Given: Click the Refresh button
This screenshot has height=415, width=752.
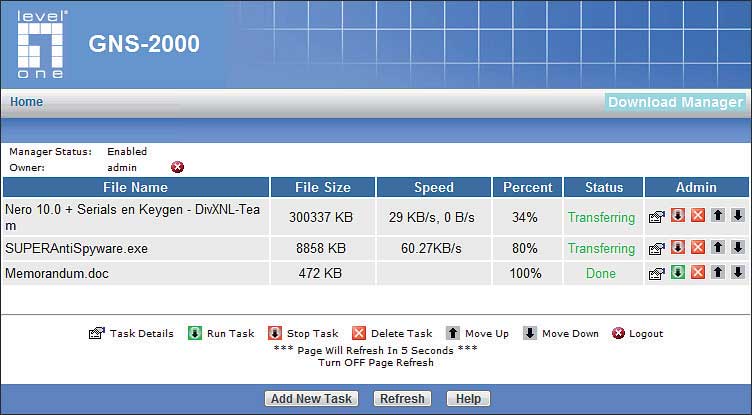Looking at the screenshot, I should tap(402, 399).
